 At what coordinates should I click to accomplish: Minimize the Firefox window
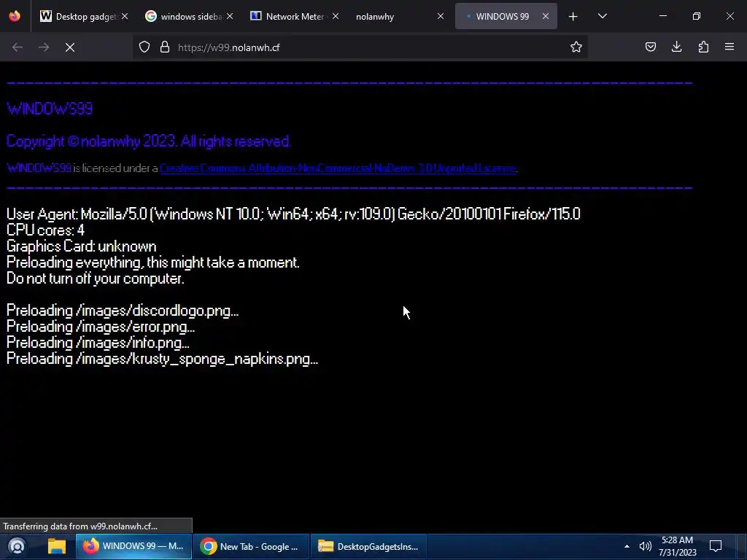[662, 16]
